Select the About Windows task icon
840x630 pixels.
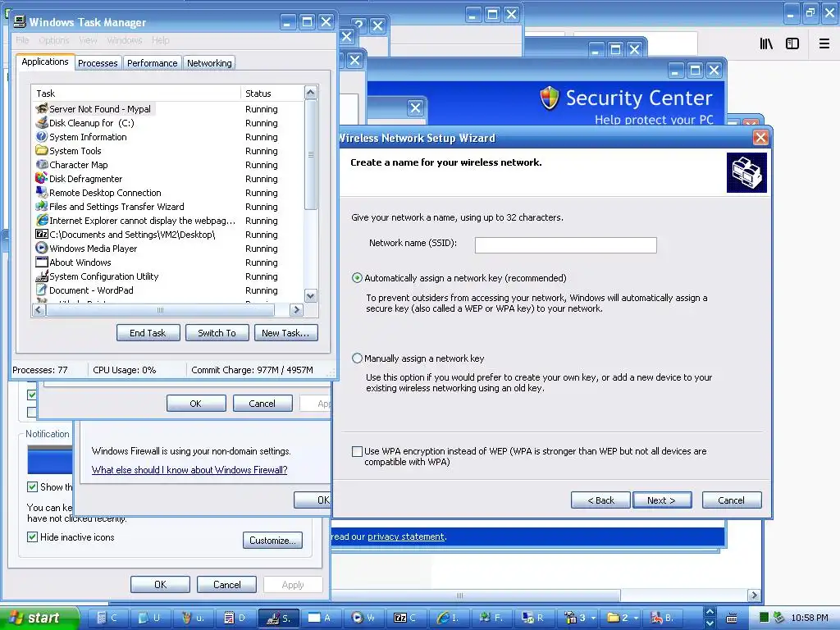coord(42,262)
